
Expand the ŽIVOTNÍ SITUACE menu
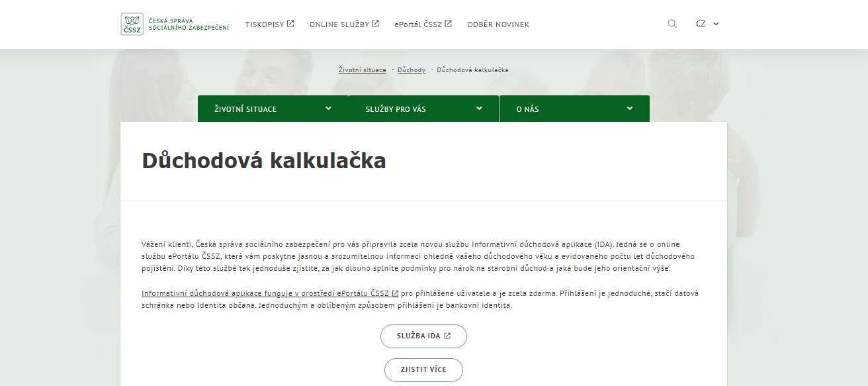pos(273,109)
